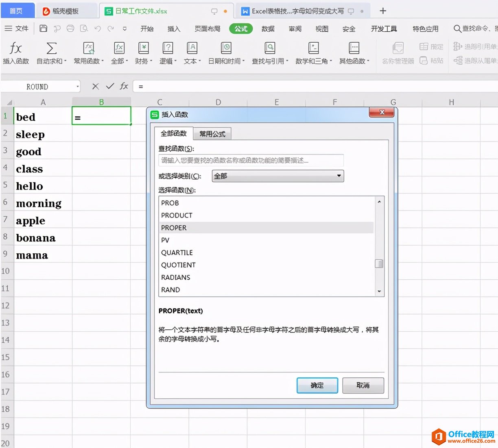Click the redo arrow icon
Image resolution: width=498 pixels, height=448 pixels.
coord(111,28)
